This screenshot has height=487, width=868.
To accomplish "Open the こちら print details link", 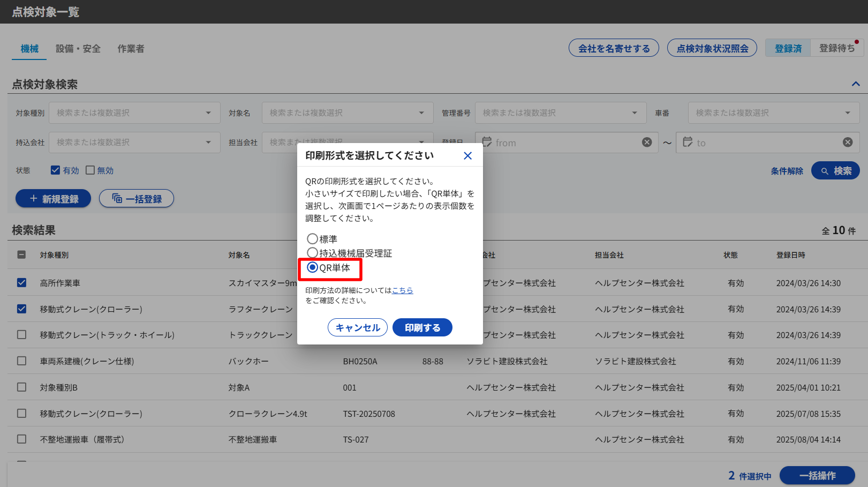I will 402,290.
